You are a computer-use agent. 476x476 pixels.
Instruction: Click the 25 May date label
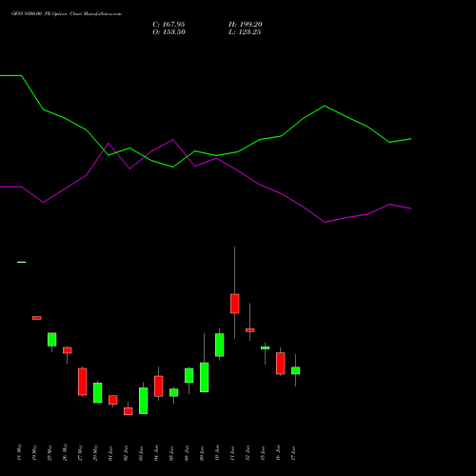click(x=50, y=452)
